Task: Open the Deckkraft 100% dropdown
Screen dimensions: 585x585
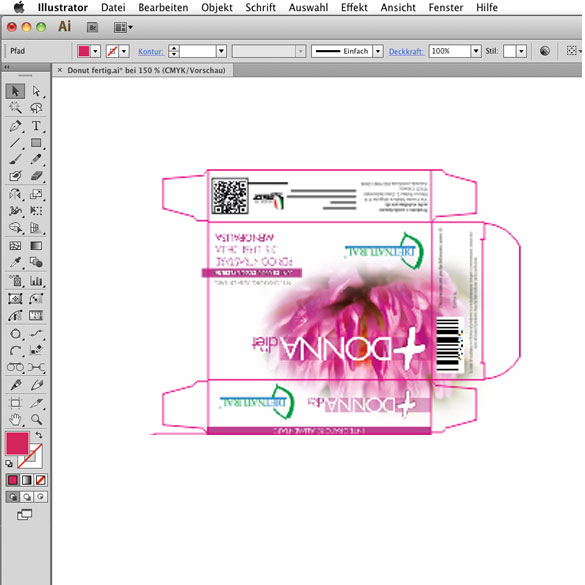Action: click(476, 51)
